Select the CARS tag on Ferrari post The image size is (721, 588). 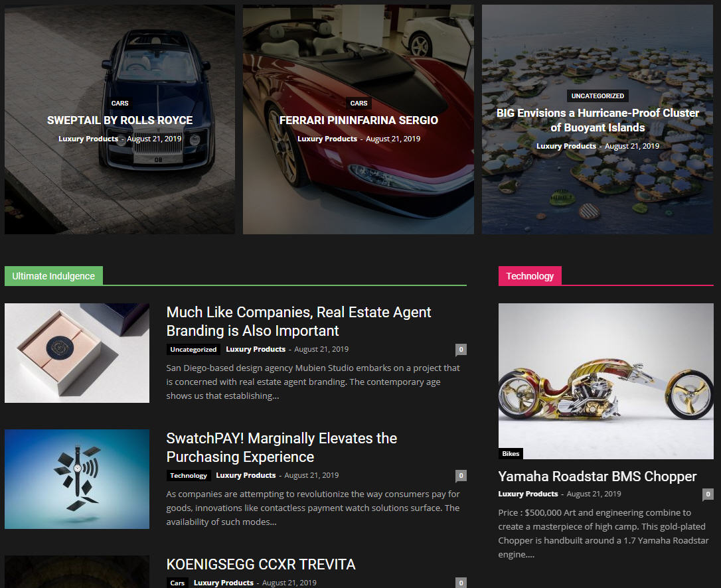click(359, 103)
